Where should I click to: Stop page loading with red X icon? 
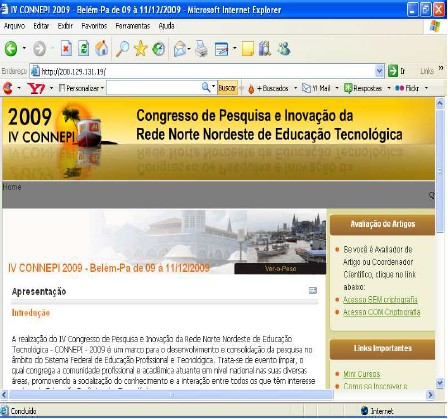(66, 49)
